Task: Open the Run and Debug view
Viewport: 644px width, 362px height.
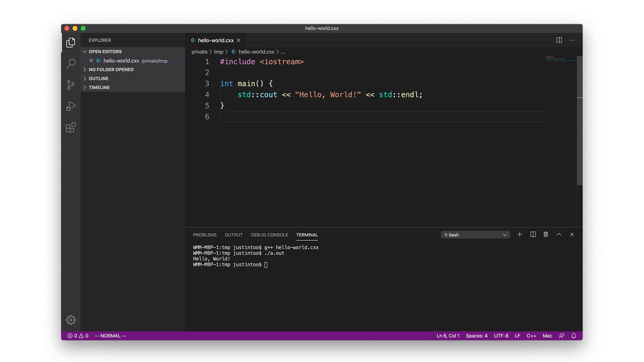Action: [71, 106]
